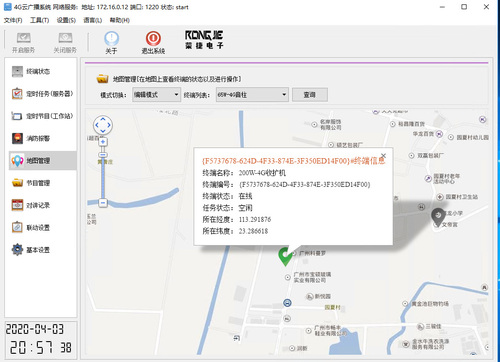
Task: Click the latitude value 23.286618
Action: pos(253,231)
